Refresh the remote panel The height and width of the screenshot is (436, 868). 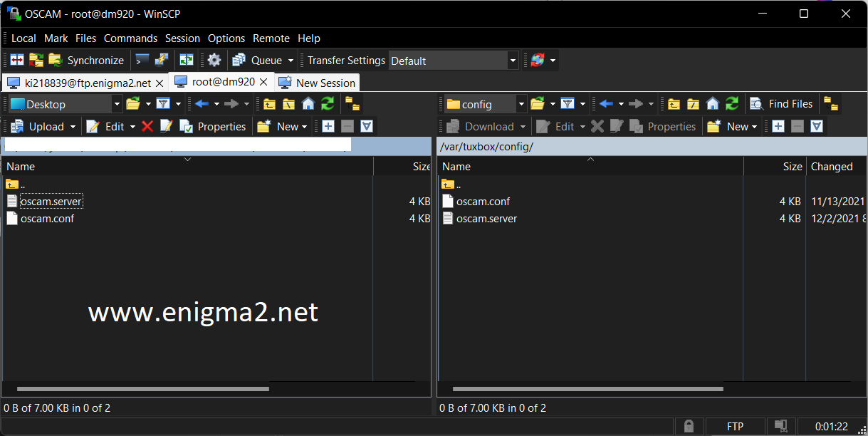coord(732,104)
